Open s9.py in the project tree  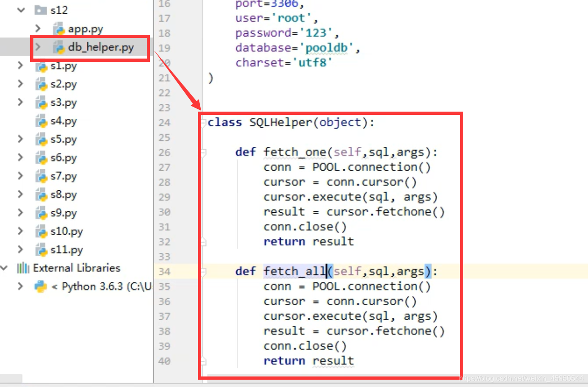tap(64, 213)
